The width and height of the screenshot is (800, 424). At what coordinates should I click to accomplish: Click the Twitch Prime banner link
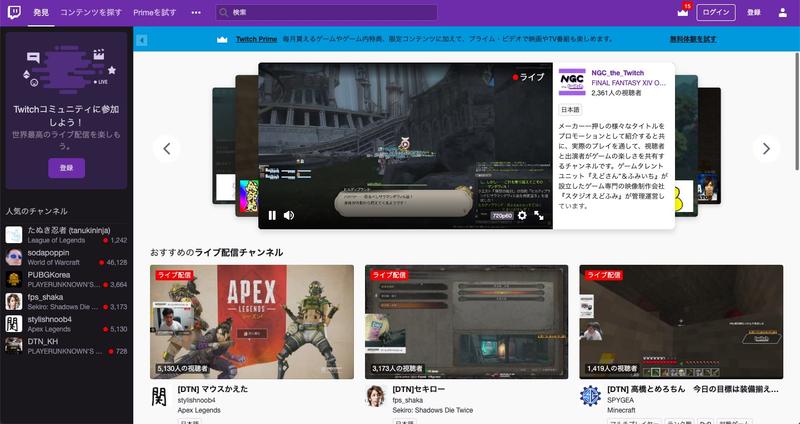tap(256, 39)
